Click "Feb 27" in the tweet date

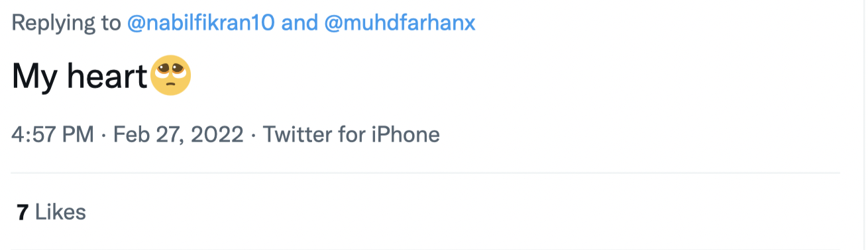(x=148, y=135)
